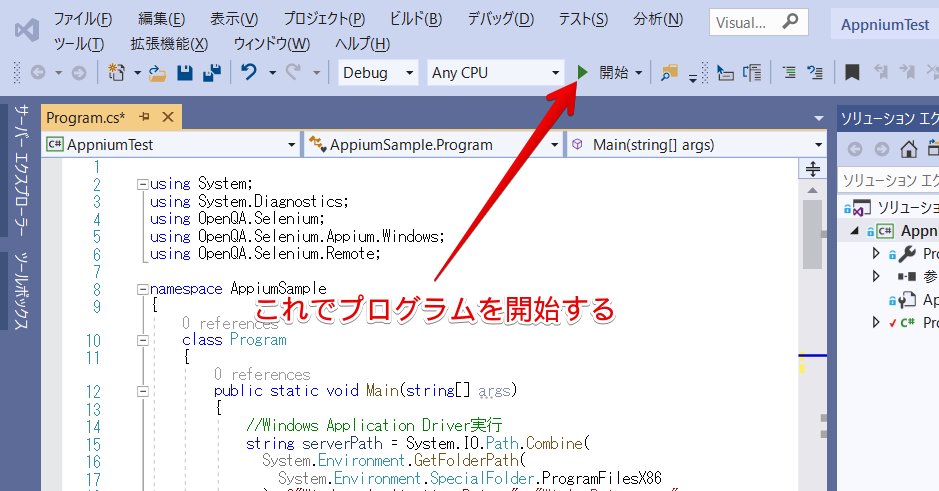
Task: Click the Undo arrow icon
Action: pos(249,72)
